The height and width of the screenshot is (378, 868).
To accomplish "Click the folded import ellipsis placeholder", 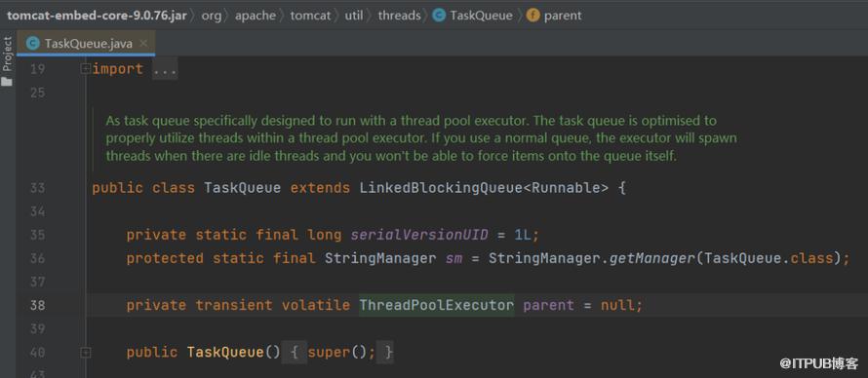I will click(165, 69).
